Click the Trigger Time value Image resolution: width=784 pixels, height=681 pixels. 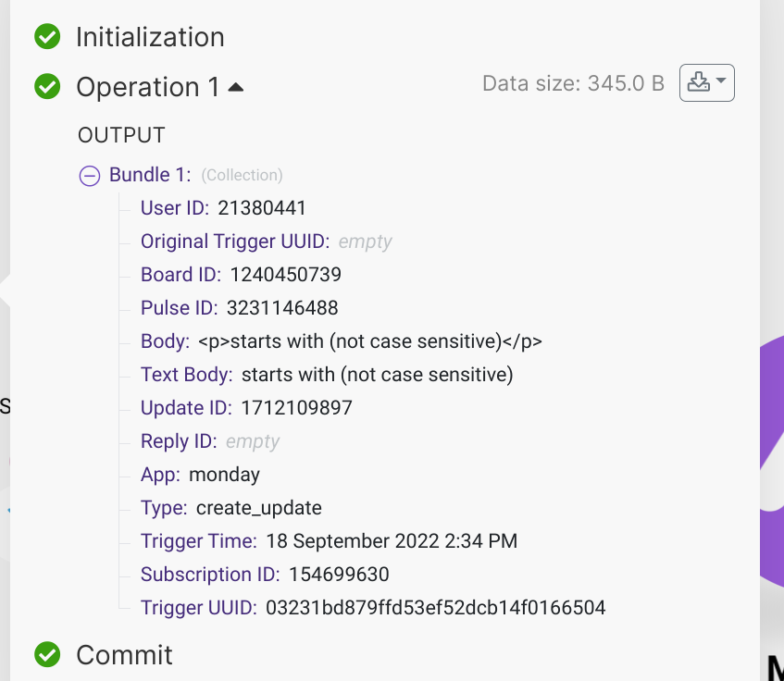coord(392,541)
